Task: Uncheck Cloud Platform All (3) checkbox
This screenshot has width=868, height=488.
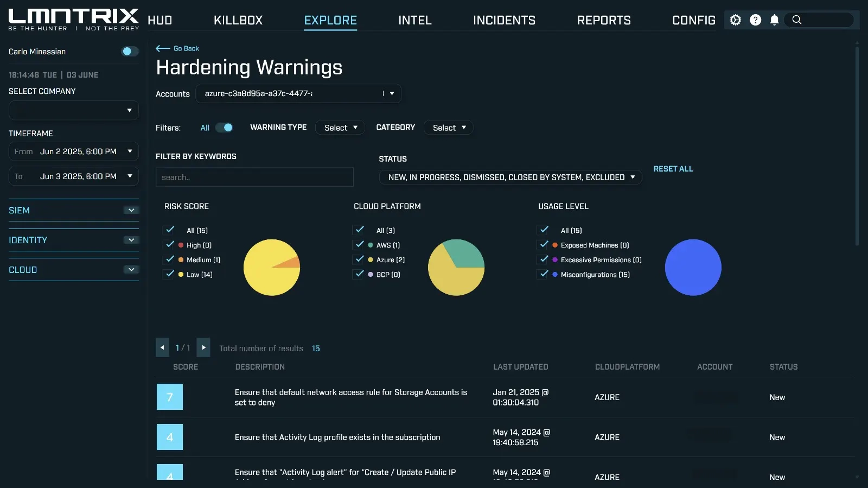Action: tap(359, 230)
